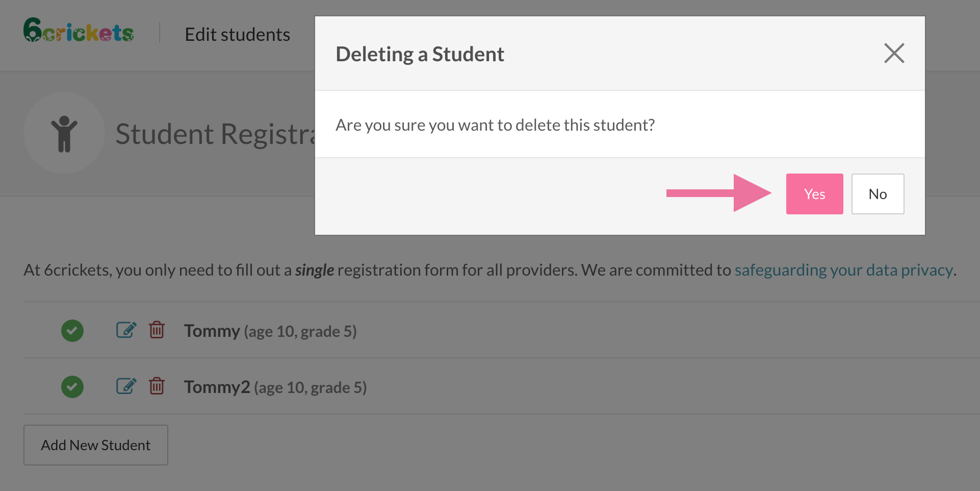Open the edit pencil icon for Tommy2
Viewport: 980px width, 491px height.
point(126,386)
